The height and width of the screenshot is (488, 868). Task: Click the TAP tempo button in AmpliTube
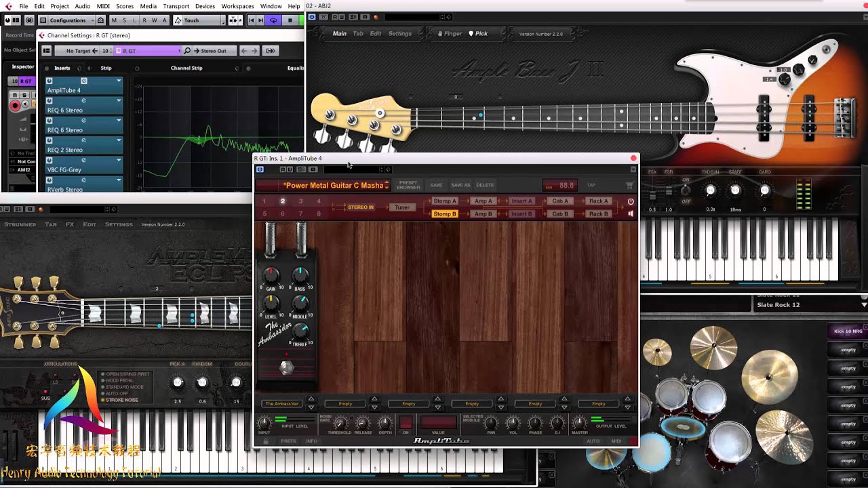(591, 185)
